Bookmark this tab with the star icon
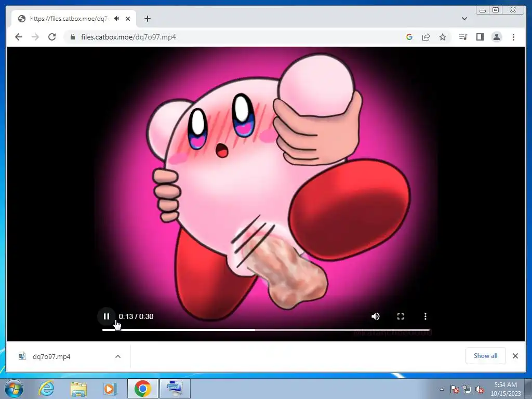 (x=443, y=37)
